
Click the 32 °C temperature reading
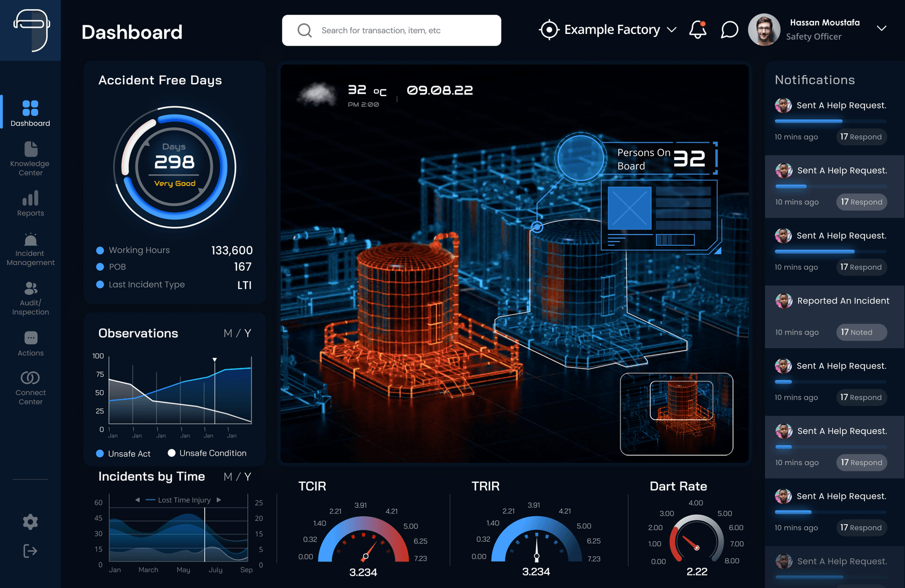367,90
